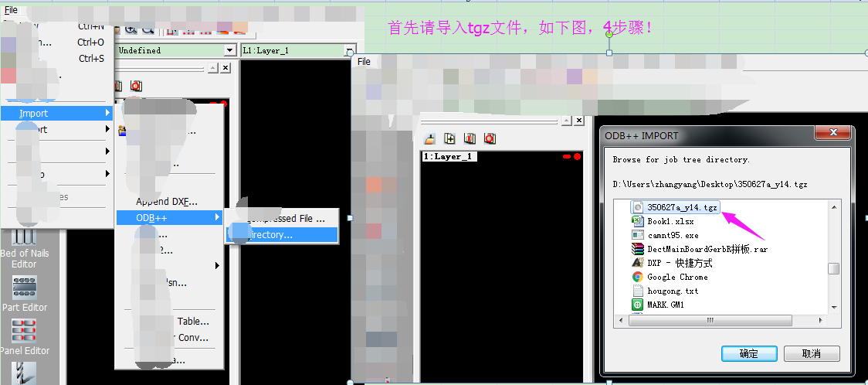The width and height of the screenshot is (868, 385).
Task: Click the red-circle layer icon next to ODB++ IMPORT dialog
Action: click(490, 138)
